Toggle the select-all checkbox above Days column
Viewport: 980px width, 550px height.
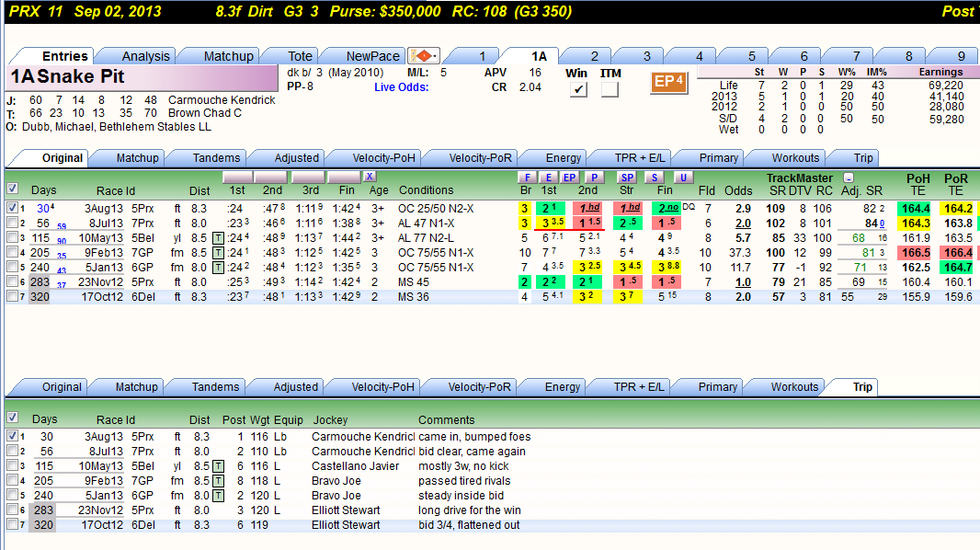tap(12, 189)
